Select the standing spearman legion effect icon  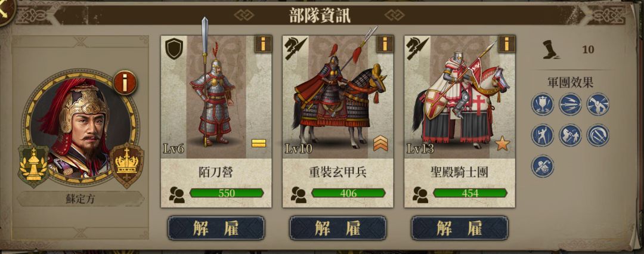click(x=542, y=135)
